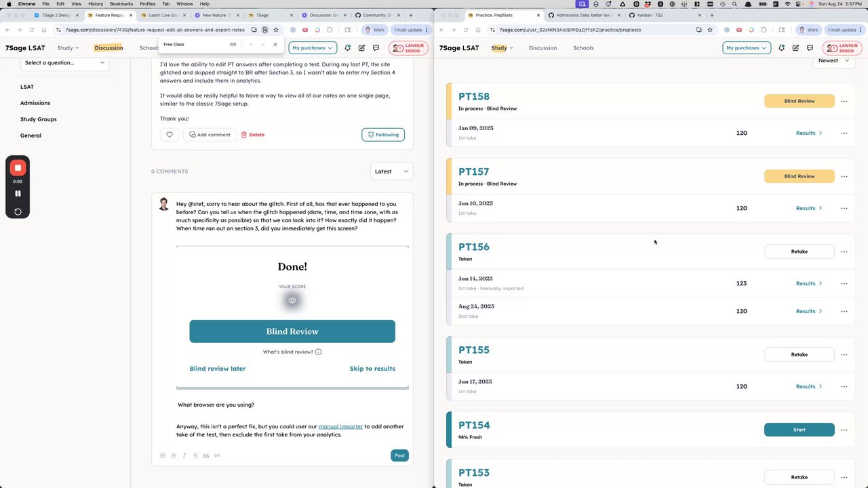Delete the discussion post
Viewport: 868px width, 488px height.
(x=253, y=135)
